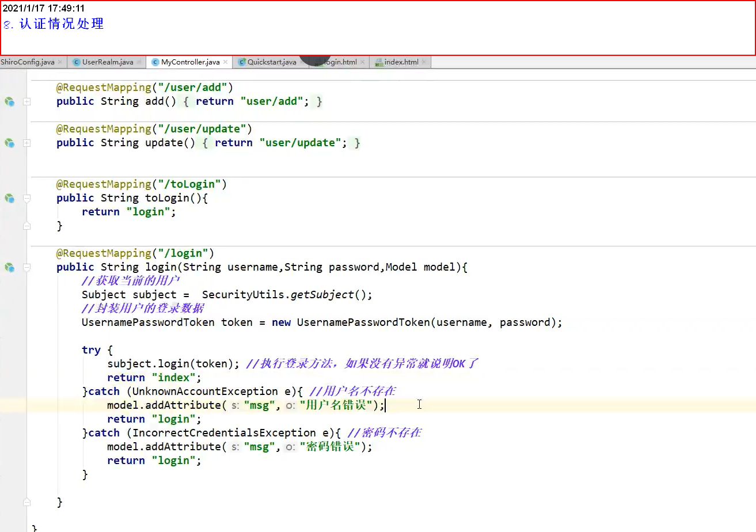
Task: Open the index.html tab
Action: coord(401,62)
